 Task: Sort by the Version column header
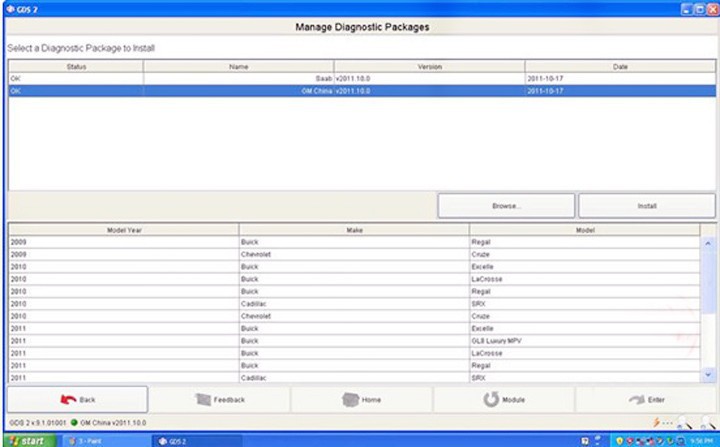click(x=429, y=67)
